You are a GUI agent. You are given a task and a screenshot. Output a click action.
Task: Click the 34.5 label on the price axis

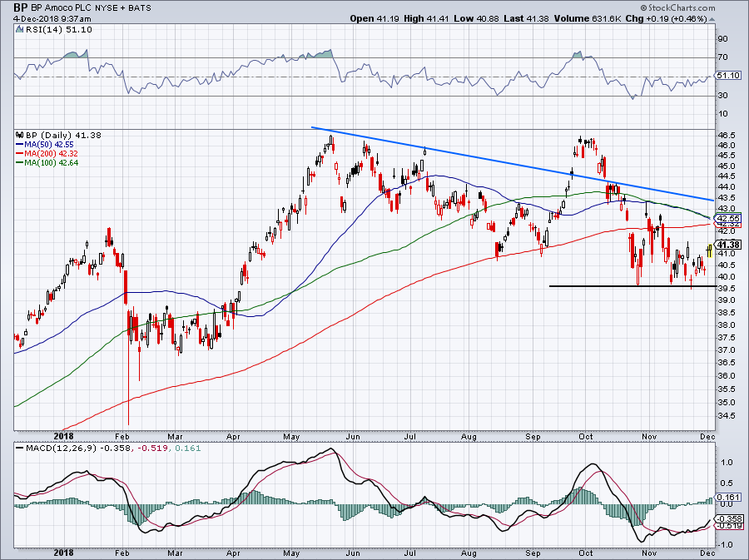[727, 416]
